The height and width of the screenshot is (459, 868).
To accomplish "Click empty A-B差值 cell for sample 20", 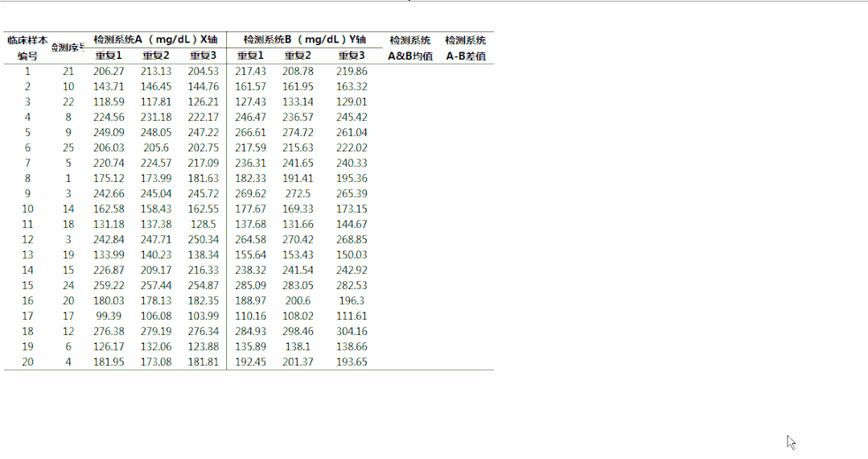I will [466, 362].
